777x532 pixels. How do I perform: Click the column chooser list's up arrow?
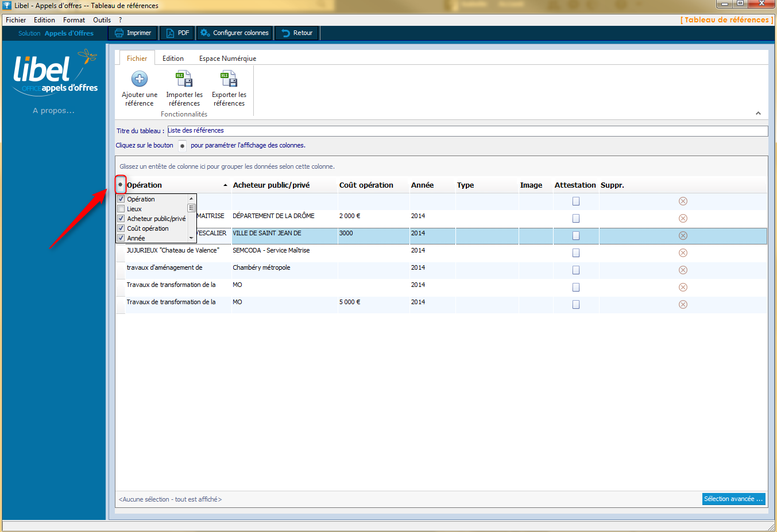coord(191,199)
